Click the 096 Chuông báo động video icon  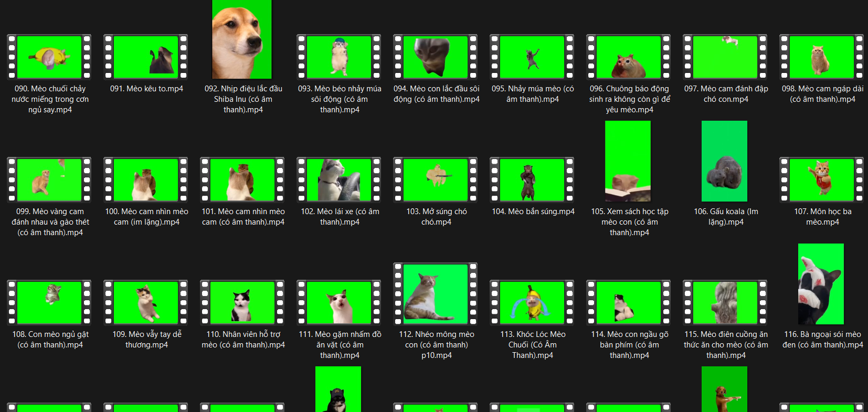pos(629,57)
